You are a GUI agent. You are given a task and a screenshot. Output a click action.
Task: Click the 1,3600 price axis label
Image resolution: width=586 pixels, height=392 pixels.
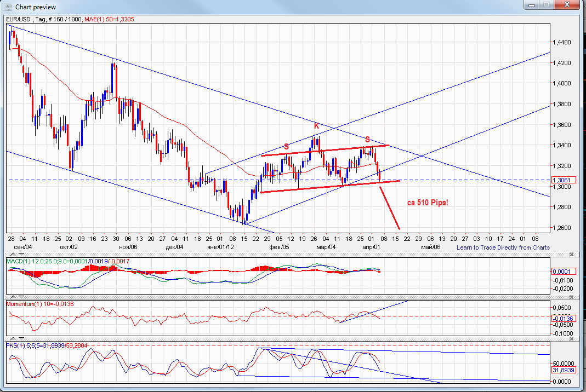562,125
